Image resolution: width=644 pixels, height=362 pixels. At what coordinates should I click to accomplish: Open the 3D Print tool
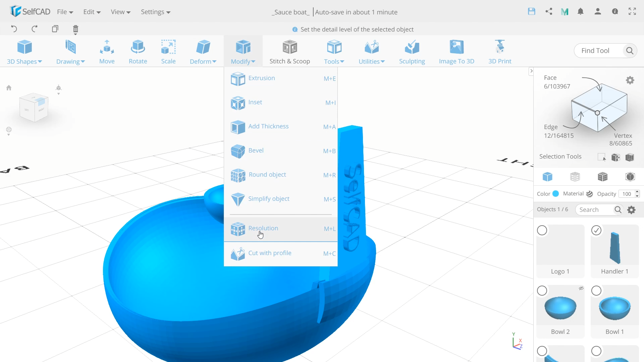[500, 52]
